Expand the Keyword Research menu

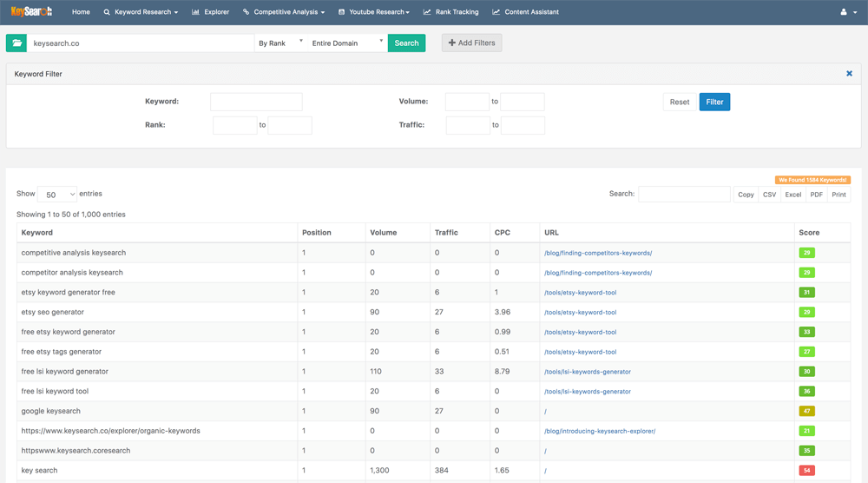pos(141,11)
